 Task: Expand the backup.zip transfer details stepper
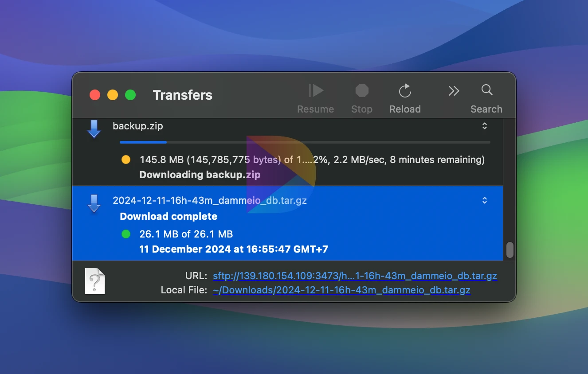(x=485, y=126)
